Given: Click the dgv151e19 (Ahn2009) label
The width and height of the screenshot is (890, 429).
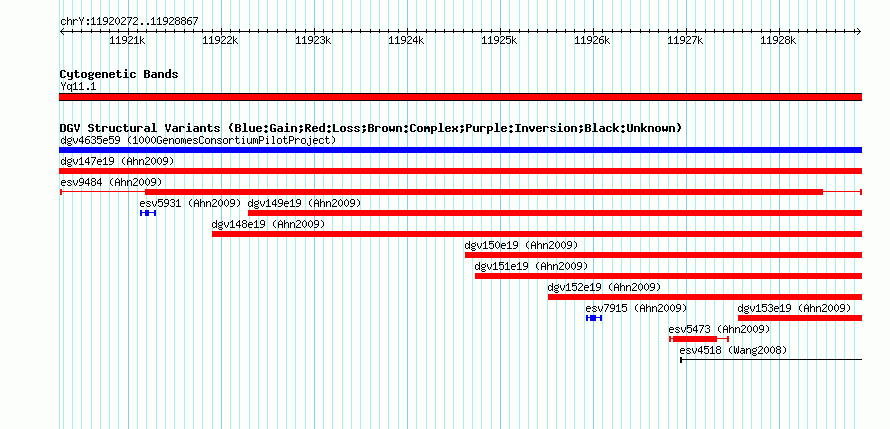Looking at the screenshot, I should coord(532,266).
